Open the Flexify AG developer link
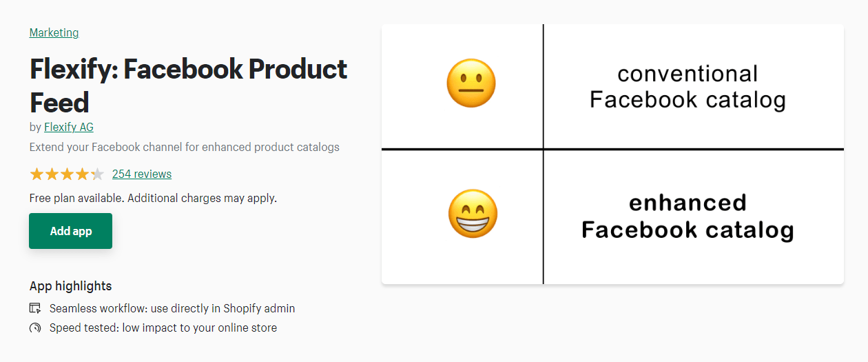The width and height of the screenshot is (868, 362). click(x=69, y=127)
